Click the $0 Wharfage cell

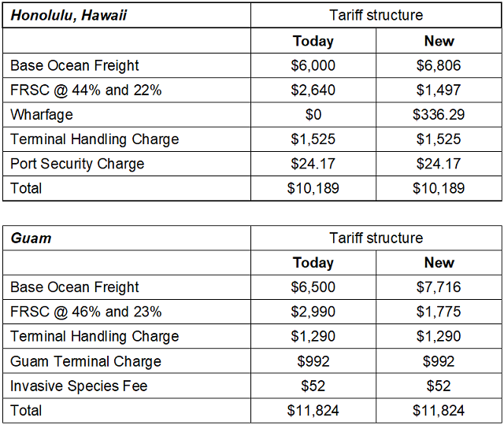(x=313, y=114)
